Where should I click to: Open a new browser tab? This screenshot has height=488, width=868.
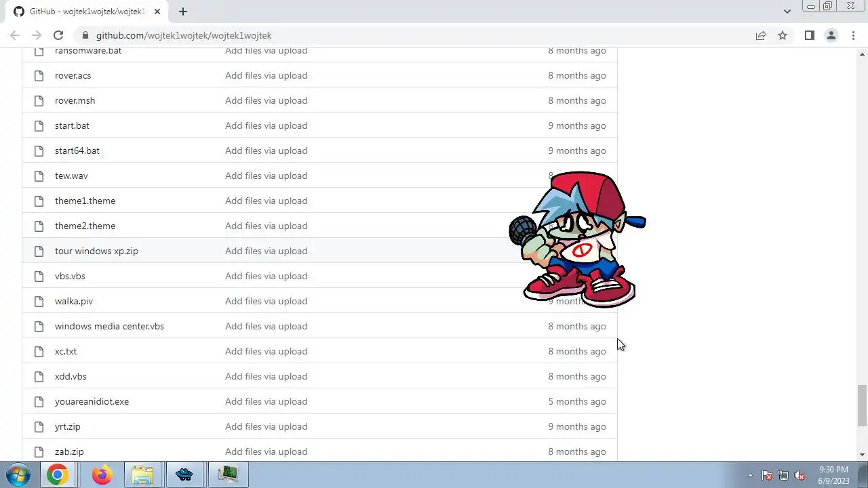point(183,12)
